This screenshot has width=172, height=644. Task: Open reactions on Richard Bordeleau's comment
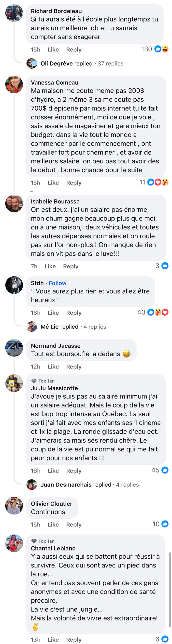[x=155, y=49]
